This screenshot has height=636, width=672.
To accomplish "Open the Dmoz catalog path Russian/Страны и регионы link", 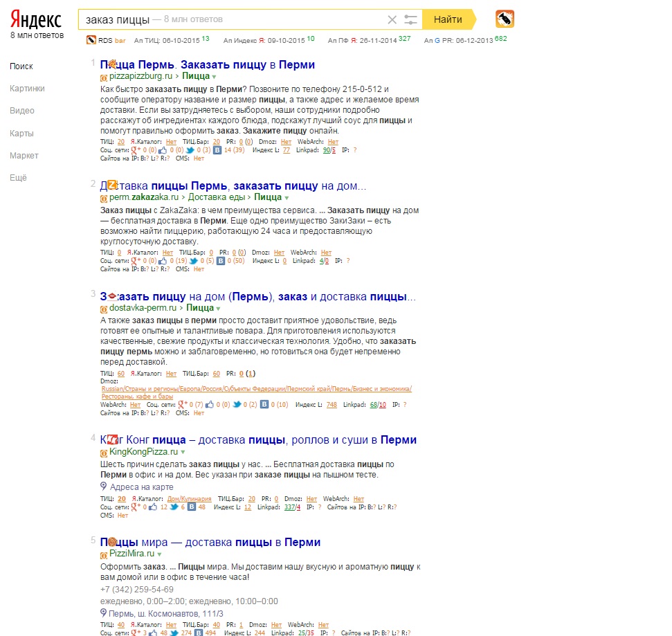I will pos(256,392).
